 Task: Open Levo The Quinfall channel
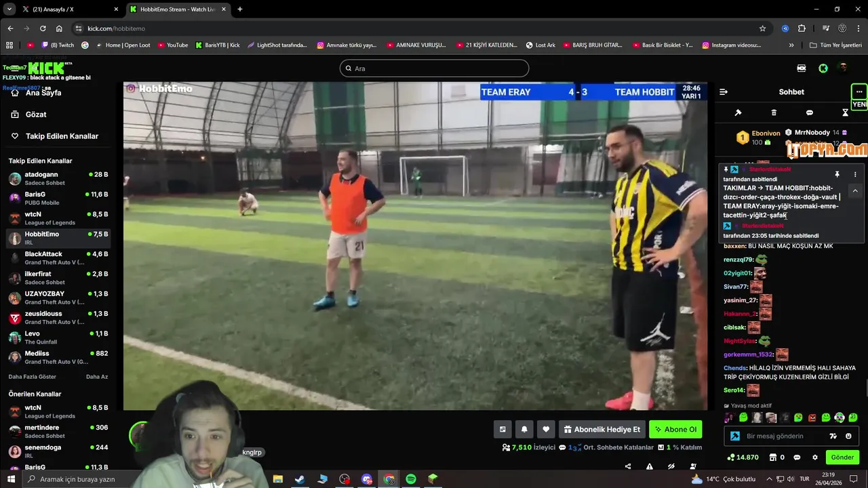[58, 338]
